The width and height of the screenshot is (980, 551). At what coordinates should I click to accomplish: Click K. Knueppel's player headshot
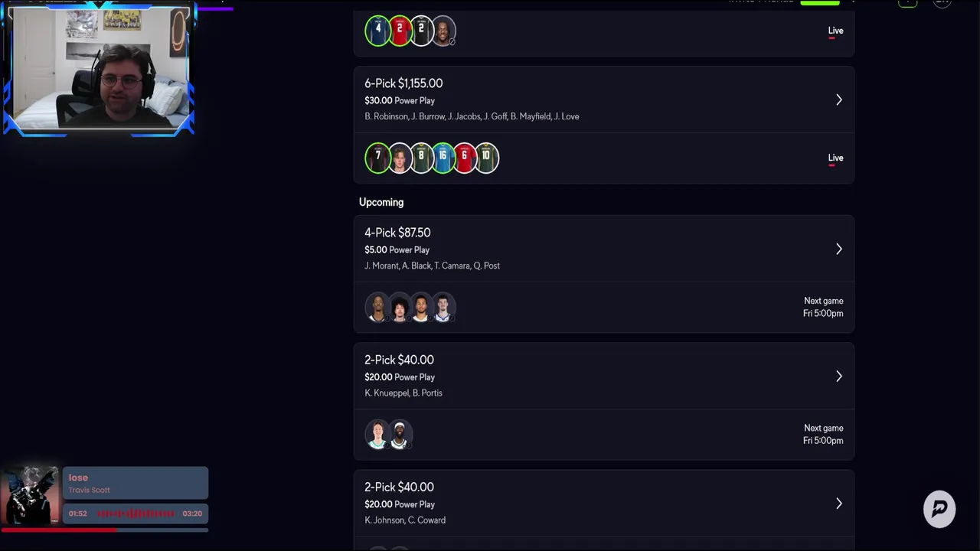pos(377,435)
